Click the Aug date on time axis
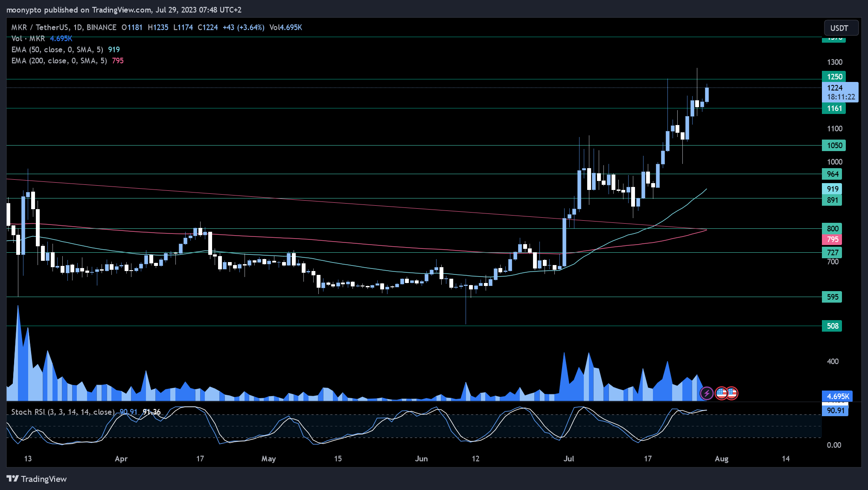The image size is (868, 490). point(722,459)
